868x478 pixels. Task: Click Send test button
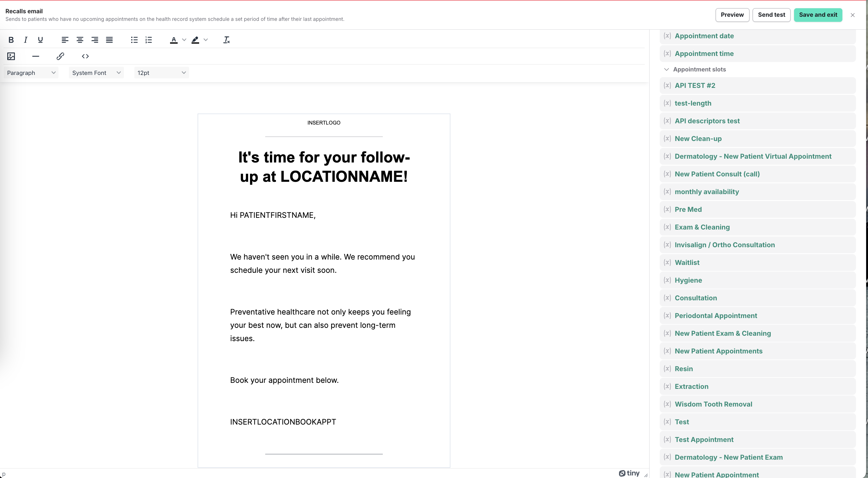(x=771, y=15)
